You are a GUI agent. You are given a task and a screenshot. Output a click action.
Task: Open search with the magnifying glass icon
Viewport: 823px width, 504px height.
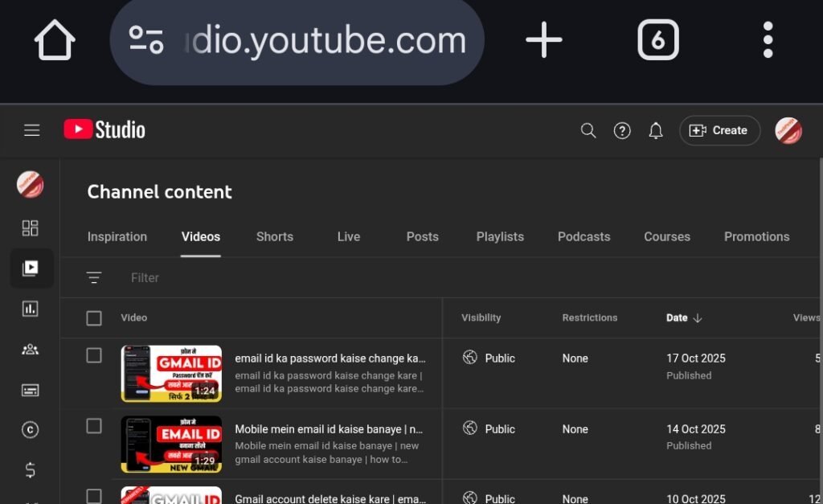pos(588,130)
